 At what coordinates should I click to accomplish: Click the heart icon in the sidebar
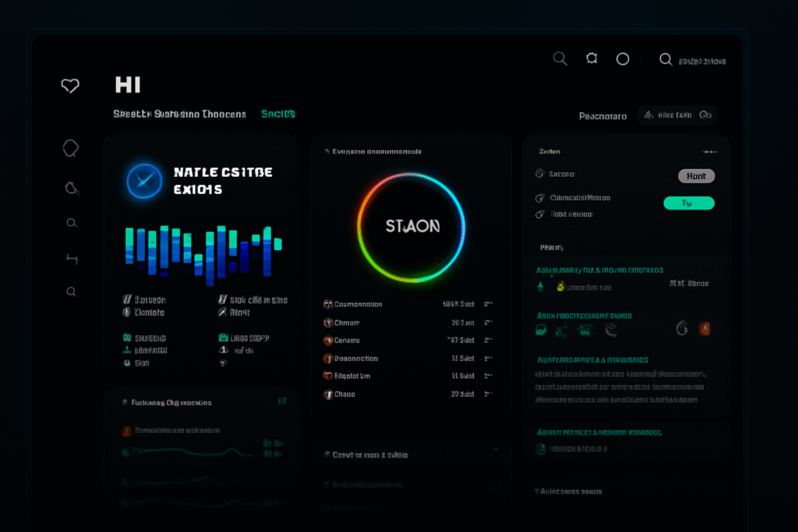click(70, 86)
